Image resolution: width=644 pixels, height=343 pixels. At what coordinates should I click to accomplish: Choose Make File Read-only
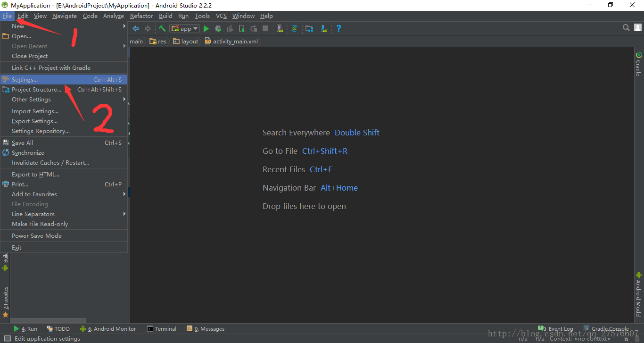coord(64,224)
